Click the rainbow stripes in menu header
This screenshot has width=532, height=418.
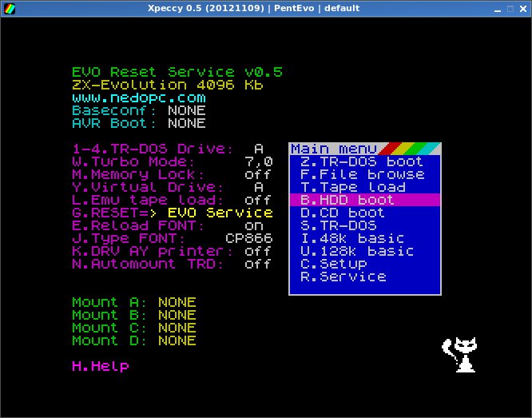click(410, 149)
